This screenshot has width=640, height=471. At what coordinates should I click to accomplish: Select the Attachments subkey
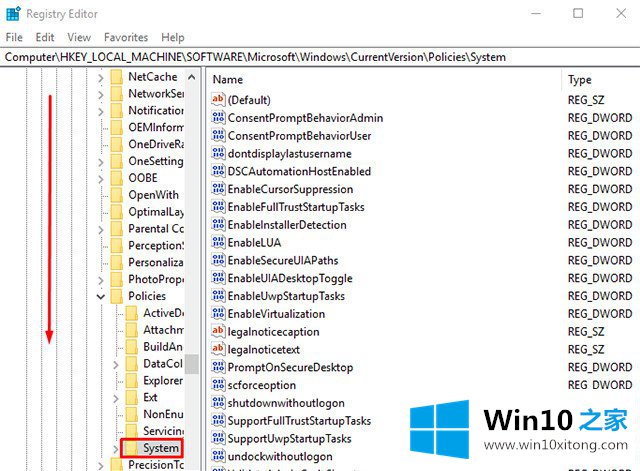(163, 330)
